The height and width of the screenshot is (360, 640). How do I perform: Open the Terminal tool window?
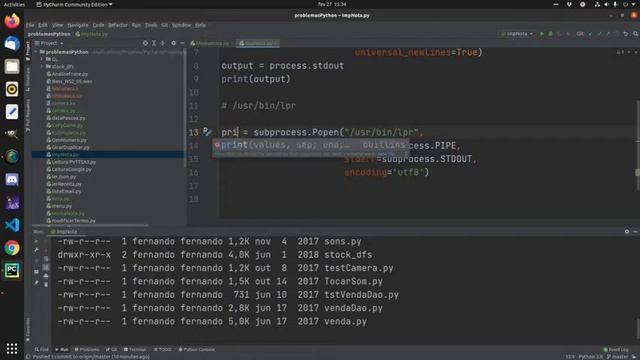(x=135, y=349)
